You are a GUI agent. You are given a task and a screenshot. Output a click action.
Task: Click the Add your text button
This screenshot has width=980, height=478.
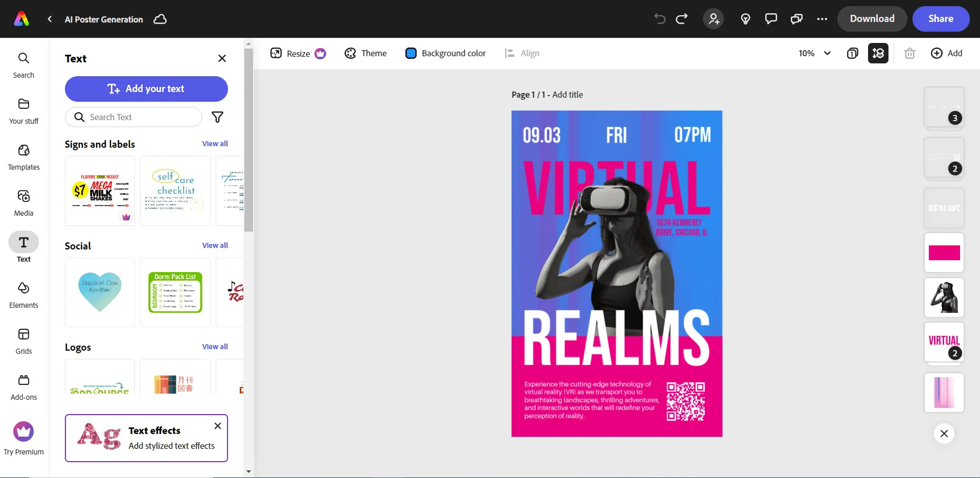click(146, 88)
